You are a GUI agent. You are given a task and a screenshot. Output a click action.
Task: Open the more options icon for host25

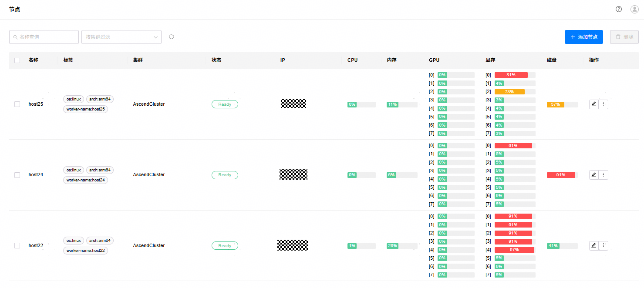(x=603, y=104)
